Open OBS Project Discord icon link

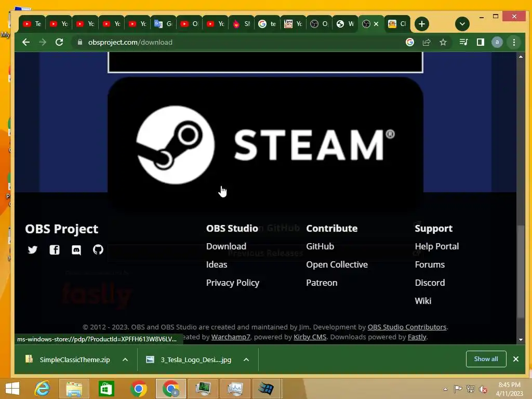(76, 250)
